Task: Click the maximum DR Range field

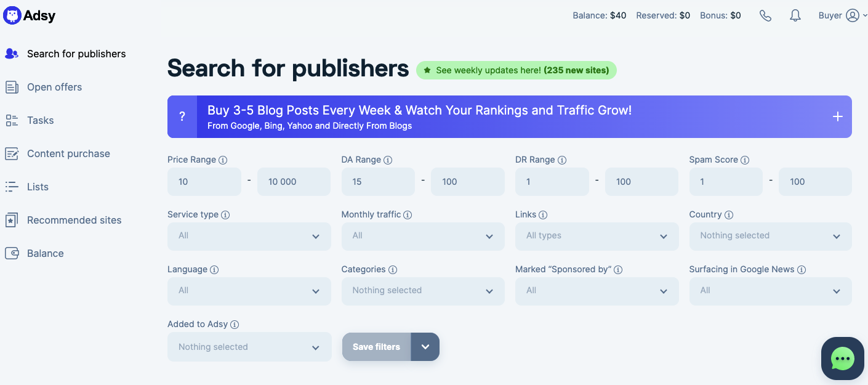Action: click(641, 182)
